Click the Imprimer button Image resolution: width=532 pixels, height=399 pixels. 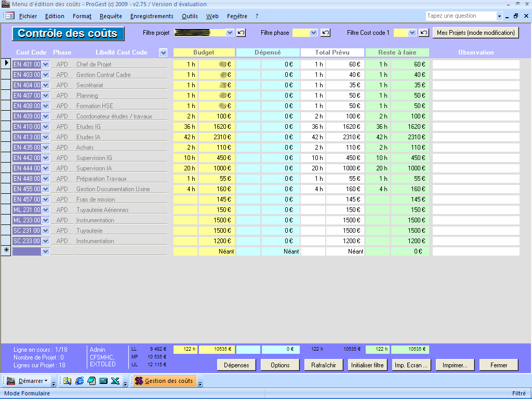pyautogui.click(x=455, y=365)
